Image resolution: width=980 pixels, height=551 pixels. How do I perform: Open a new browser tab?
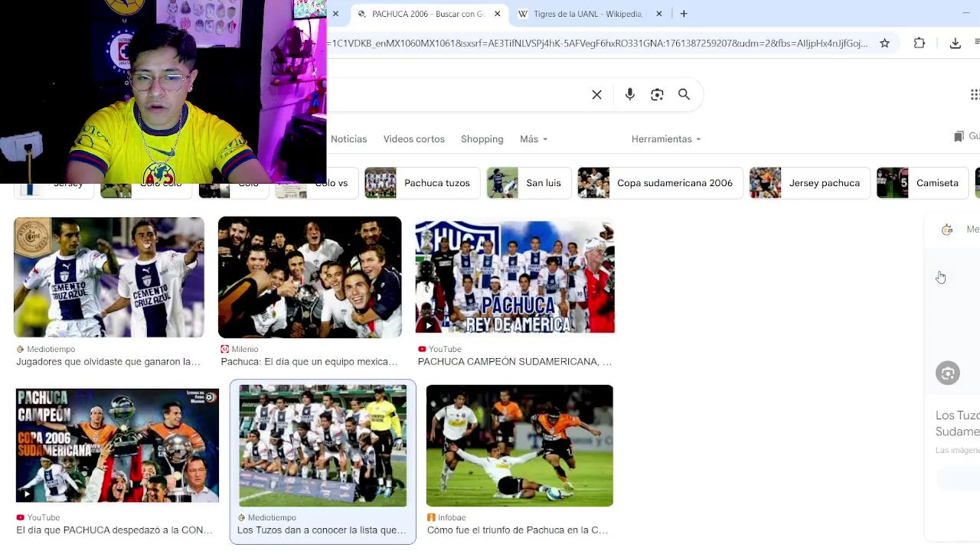coord(684,14)
